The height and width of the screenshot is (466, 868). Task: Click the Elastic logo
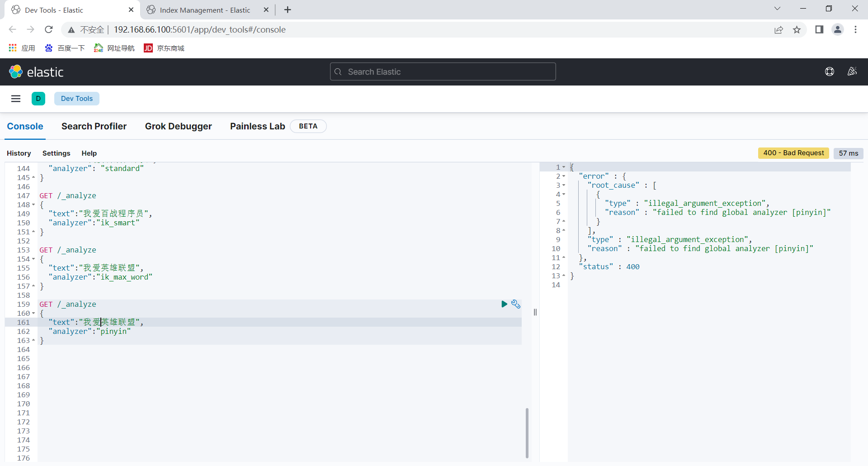click(36, 72)
